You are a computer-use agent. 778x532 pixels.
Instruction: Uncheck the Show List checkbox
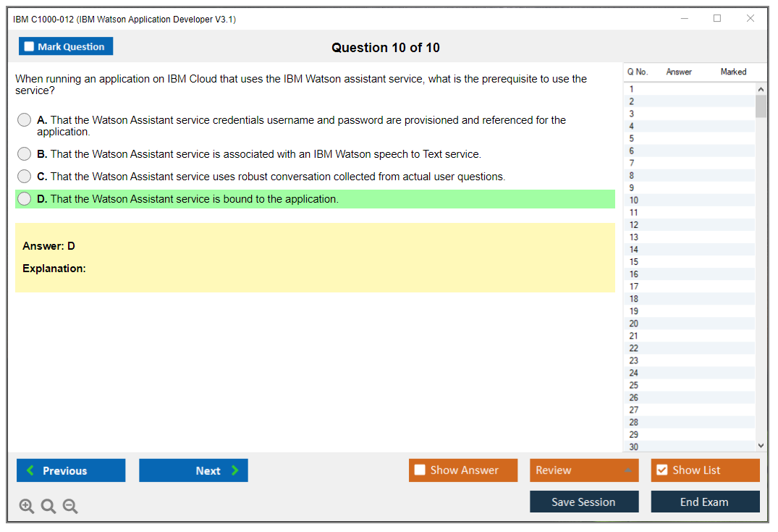661,470
